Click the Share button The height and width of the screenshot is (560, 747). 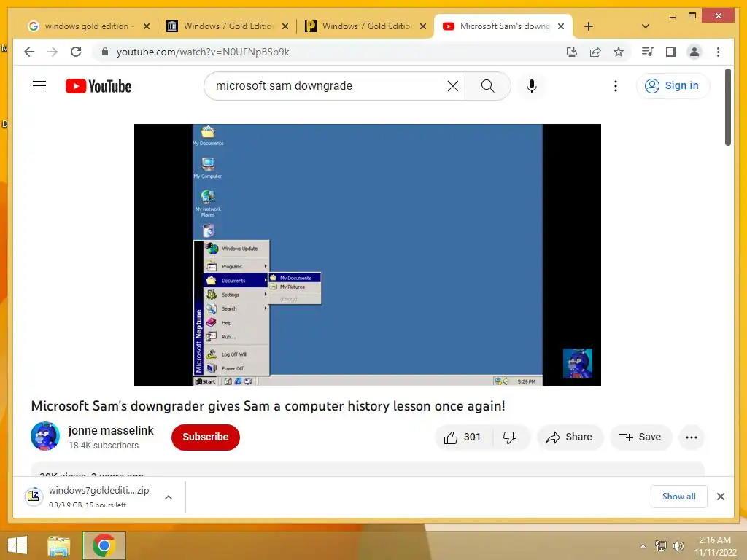coord(570,437)
